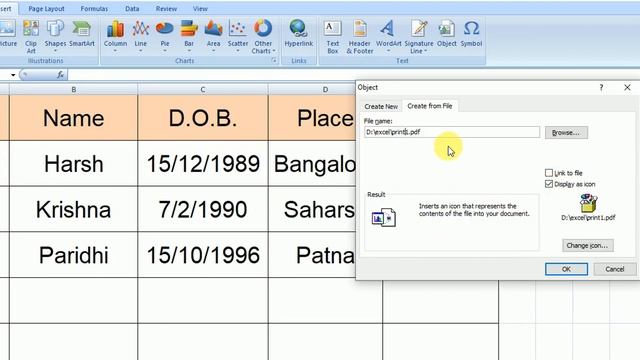Click the Insert Function fx icon

[x=60, y=75]
